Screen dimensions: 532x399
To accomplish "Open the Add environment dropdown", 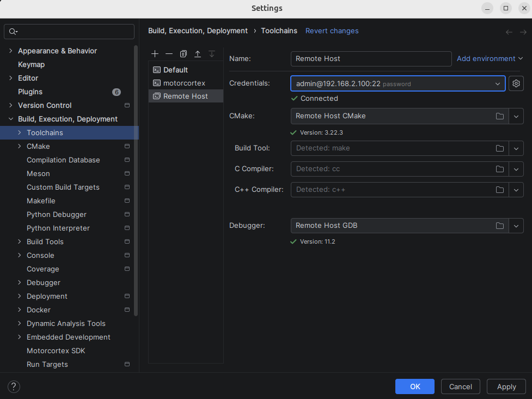I will pyautogui.click(x=490, y=58).
